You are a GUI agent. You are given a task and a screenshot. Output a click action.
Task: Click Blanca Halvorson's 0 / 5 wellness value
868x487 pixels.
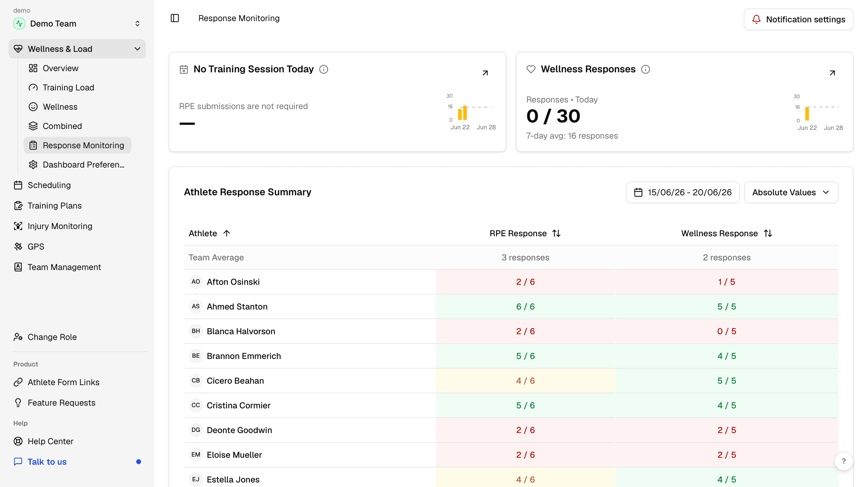coord(726,331)
